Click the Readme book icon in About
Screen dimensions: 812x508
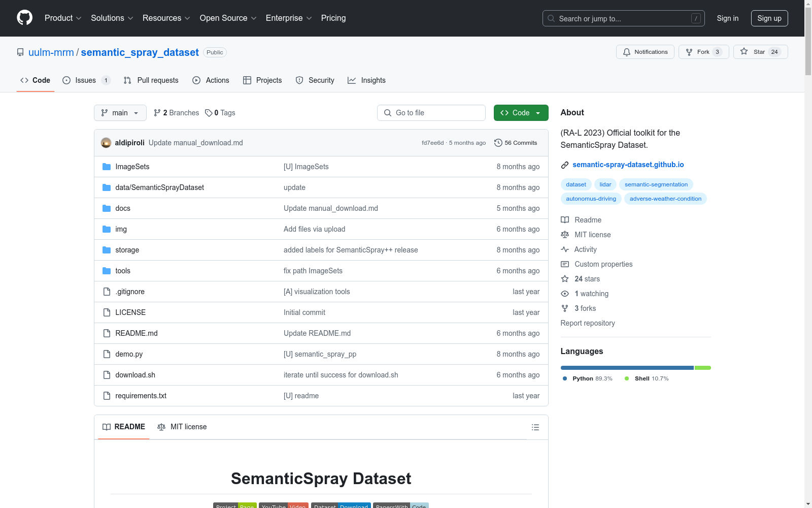pos(565,220)
